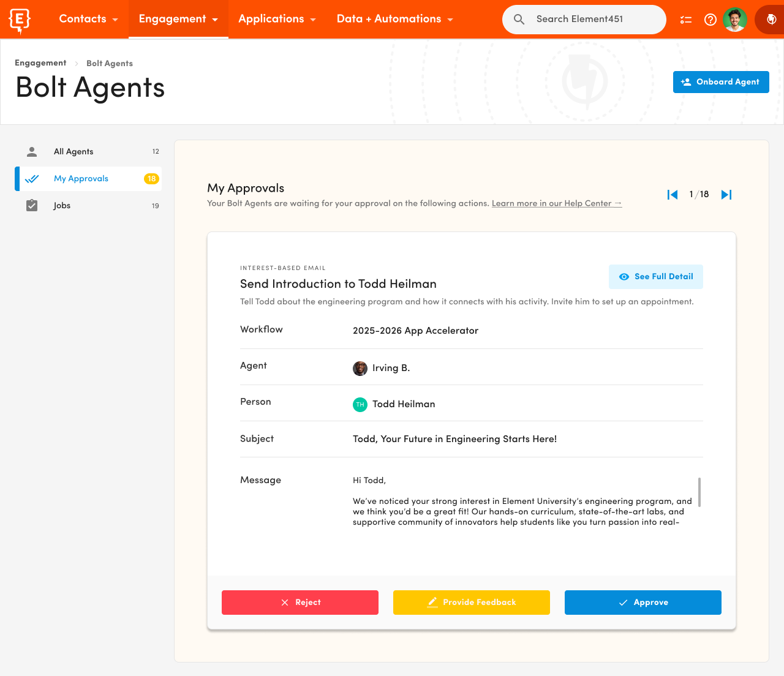Screen dimensions: 784x676
Task: Open the Applications dropdown
Action: [277, 19]
